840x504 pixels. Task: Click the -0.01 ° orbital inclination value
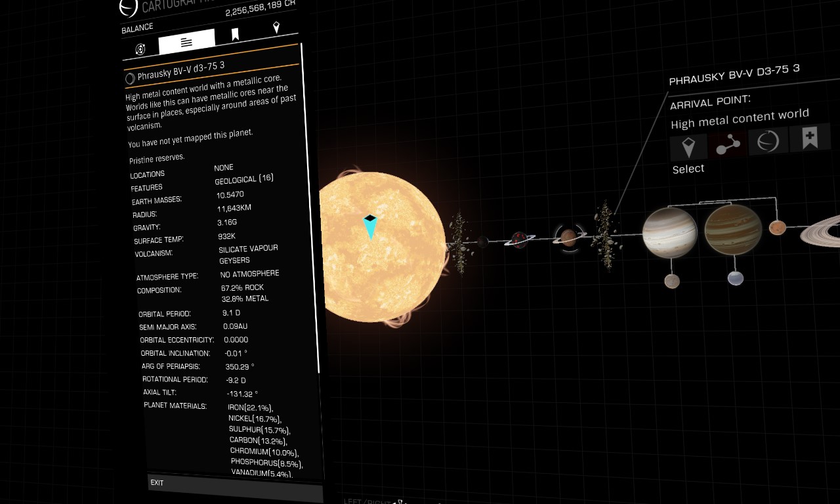(x=236, y=353)
